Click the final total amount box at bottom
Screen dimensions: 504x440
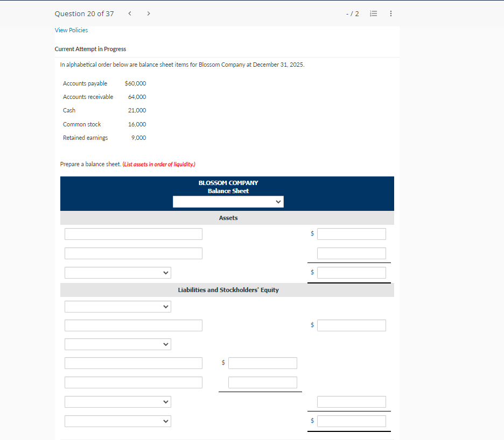tap(351, 421)
